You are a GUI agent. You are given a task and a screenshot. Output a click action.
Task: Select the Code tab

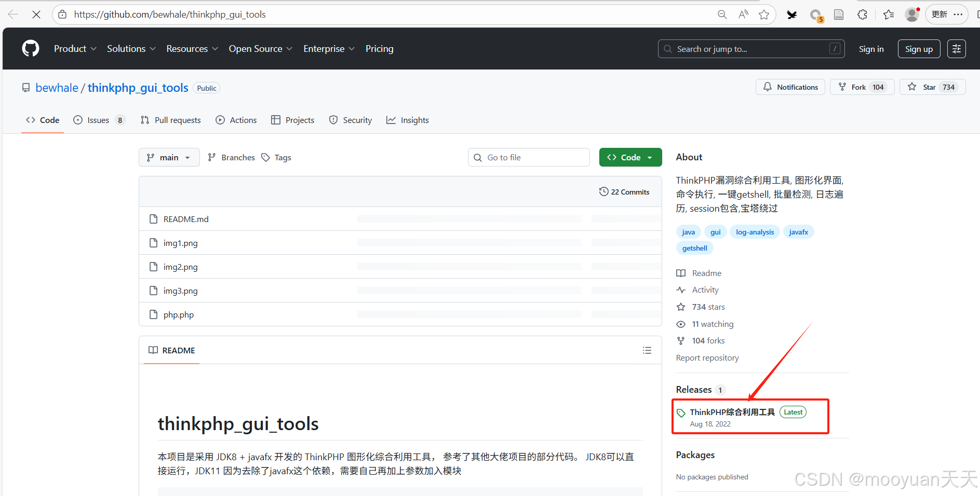pos(43,120)
